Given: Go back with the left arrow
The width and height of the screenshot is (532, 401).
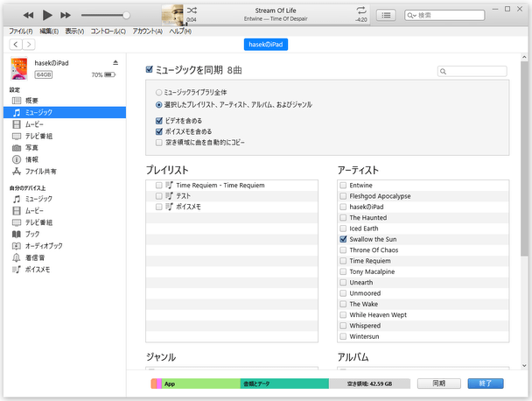Looking at the screenshot, I should [x=16, y=45].
